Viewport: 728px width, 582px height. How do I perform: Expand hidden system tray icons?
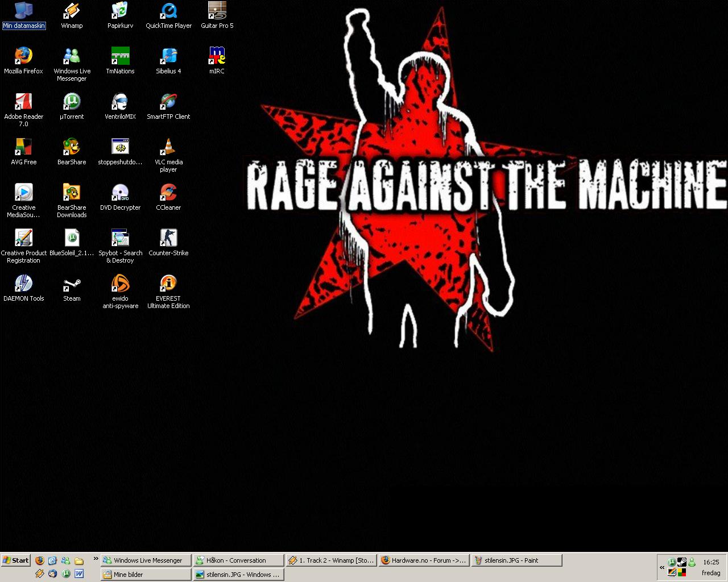(x=662, y=567)
